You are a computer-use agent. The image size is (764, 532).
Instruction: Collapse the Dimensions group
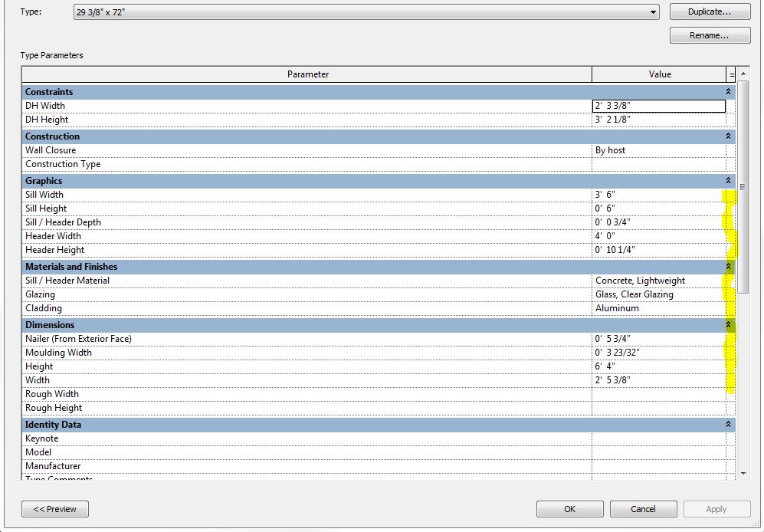(x=728, y=325)
